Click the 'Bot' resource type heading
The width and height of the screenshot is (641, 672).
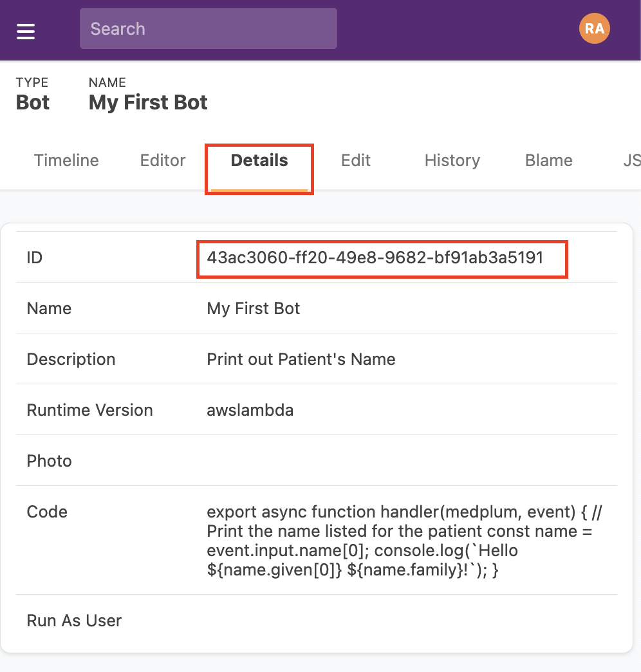coord(33,102)
